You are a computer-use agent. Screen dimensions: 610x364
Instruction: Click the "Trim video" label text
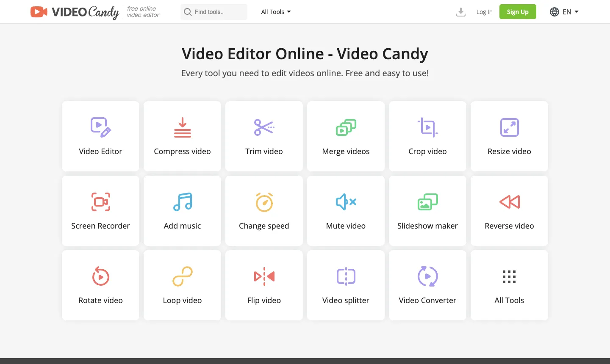(x=264, y=152)
